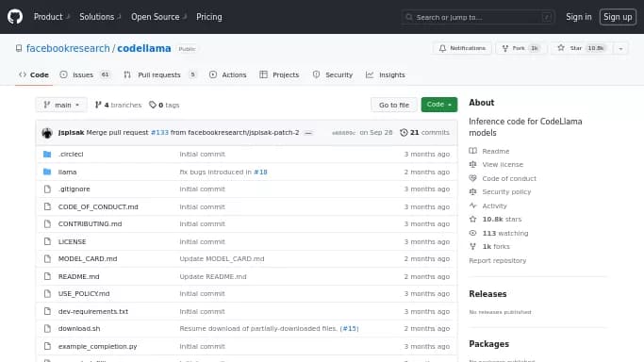Expand the Open Source menu
Viewport: 644px width, 362px height.
pos(159,17)
